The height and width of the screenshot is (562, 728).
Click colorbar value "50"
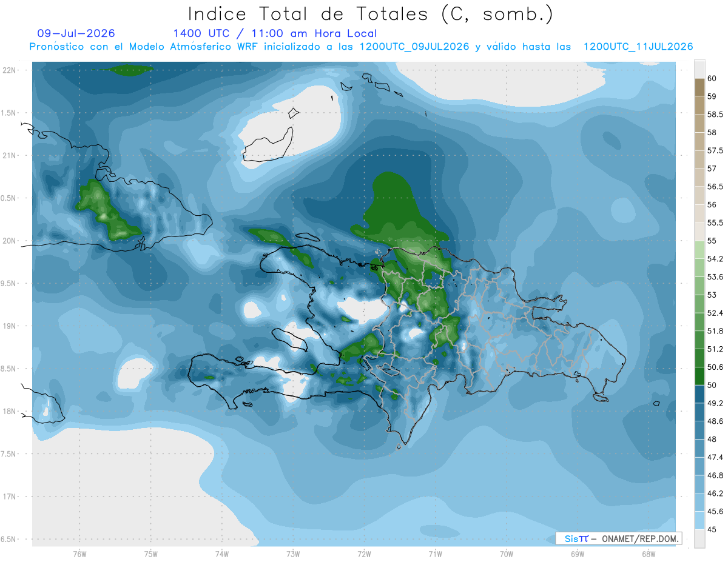[712, 386]
